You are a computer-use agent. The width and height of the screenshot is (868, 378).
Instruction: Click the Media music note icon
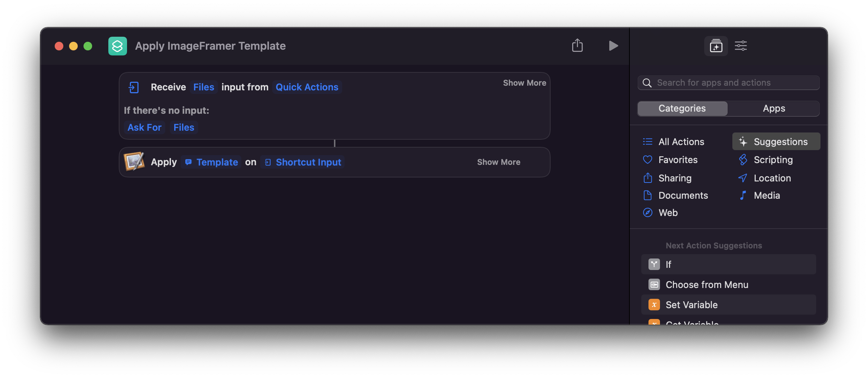[x=743, y=195]
